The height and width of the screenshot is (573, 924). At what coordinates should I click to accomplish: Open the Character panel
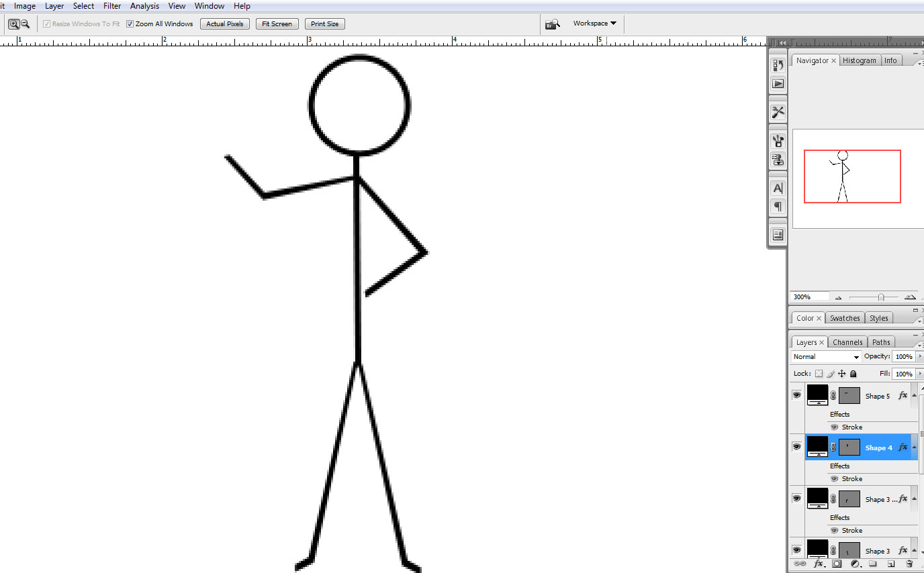778,188
